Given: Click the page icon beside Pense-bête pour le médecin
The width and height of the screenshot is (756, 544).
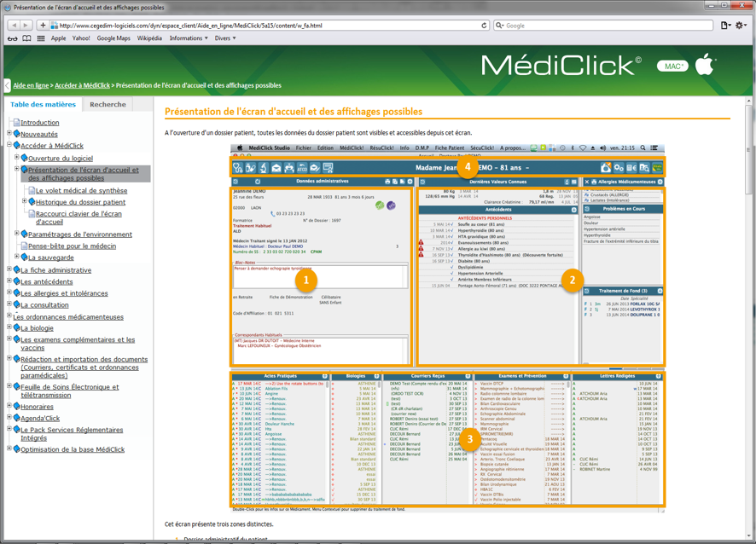Looking at the screenshot, I should pyautogui.click(x=25, y=246).
